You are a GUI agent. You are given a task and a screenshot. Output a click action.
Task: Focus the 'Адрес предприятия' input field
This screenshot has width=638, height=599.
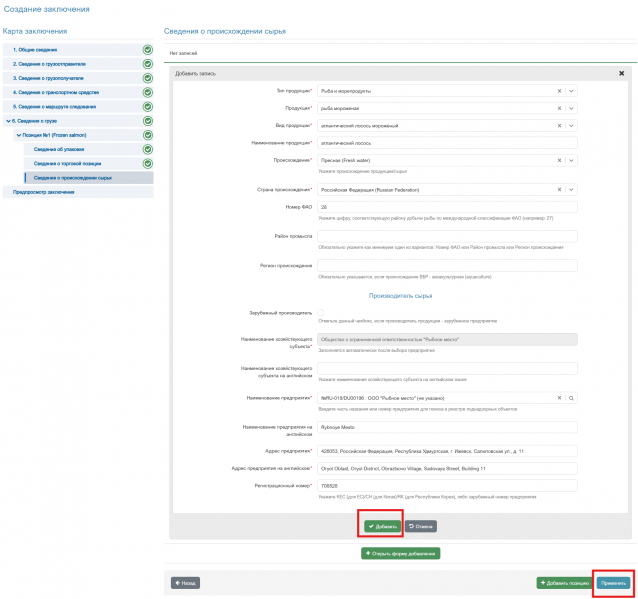(x=447, y=451)
